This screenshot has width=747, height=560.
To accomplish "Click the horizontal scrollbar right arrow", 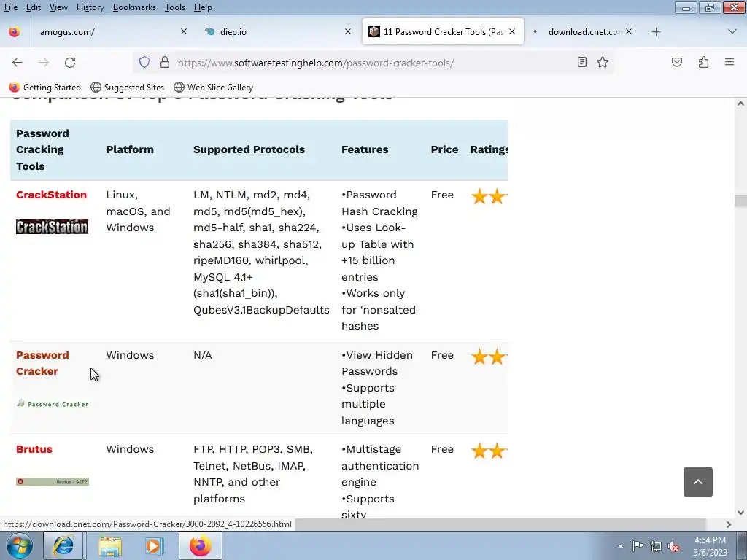I will pyautogui.click(x=729, y=524).
